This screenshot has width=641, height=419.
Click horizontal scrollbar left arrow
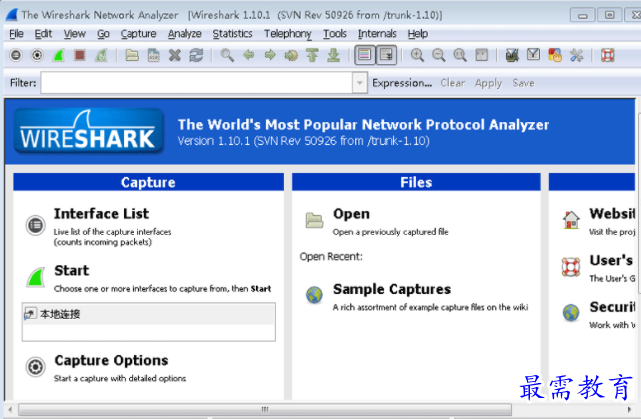coord(10,409)
